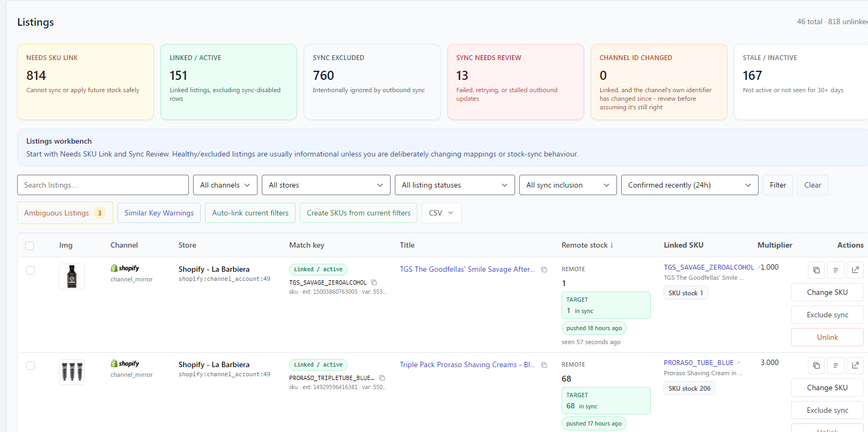Copy the TGS Goodfellas' Smile Savage title
The width and height of the screenshot is (868, 432).
point(544,270)
